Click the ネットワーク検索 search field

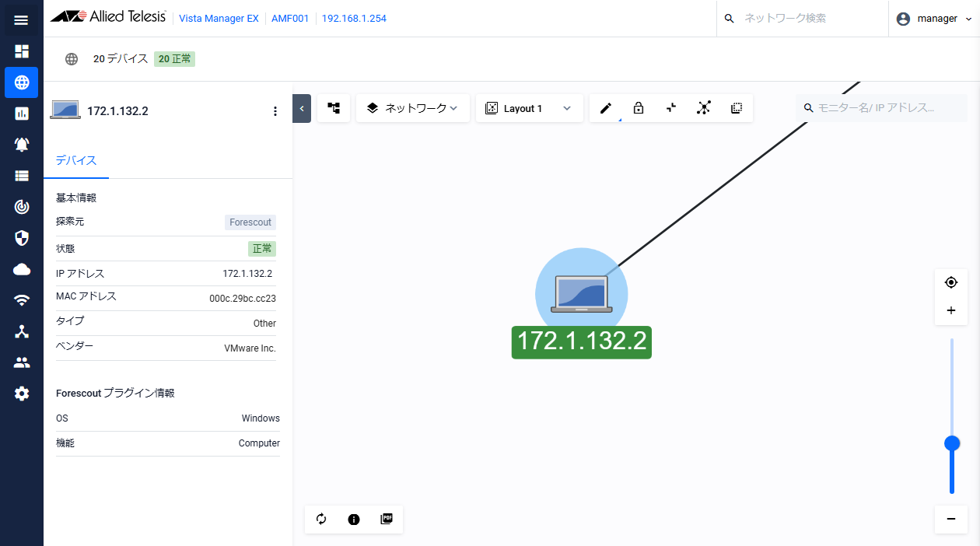point(802,19)
